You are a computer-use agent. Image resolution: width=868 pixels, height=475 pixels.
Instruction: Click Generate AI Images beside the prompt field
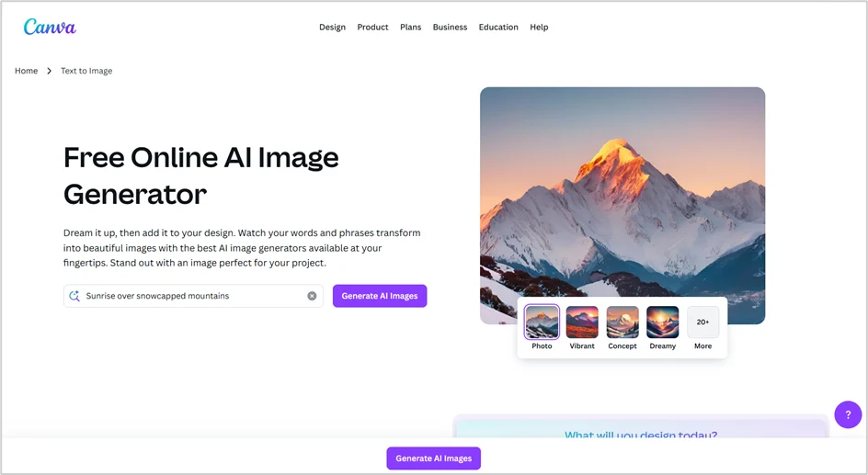click(380, 296)
